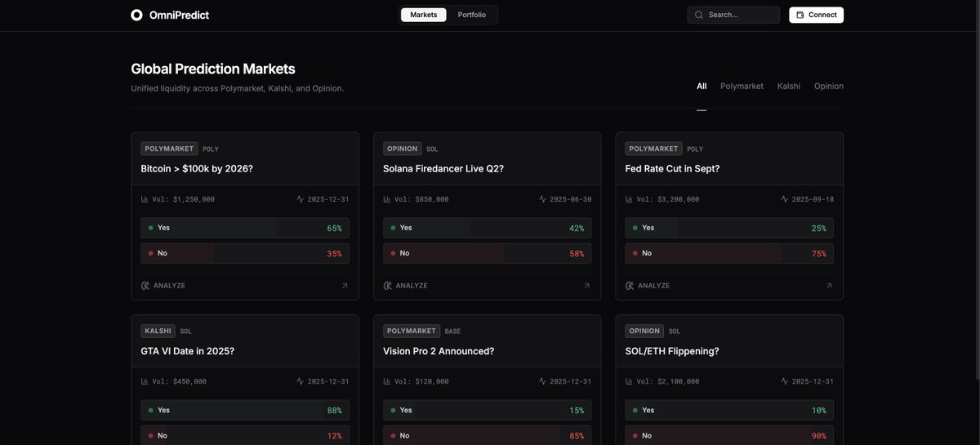Select No 58% on Solana Firedancer market
980x445 pixels.
(x=488, y=253)
